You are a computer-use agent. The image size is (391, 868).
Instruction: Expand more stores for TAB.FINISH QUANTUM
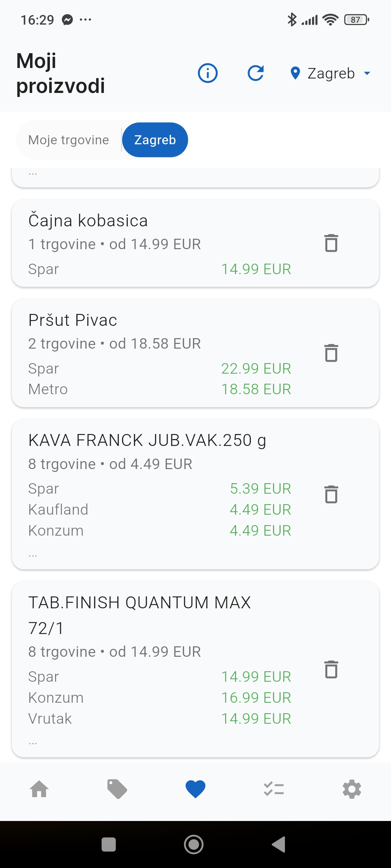coord(33,743)
